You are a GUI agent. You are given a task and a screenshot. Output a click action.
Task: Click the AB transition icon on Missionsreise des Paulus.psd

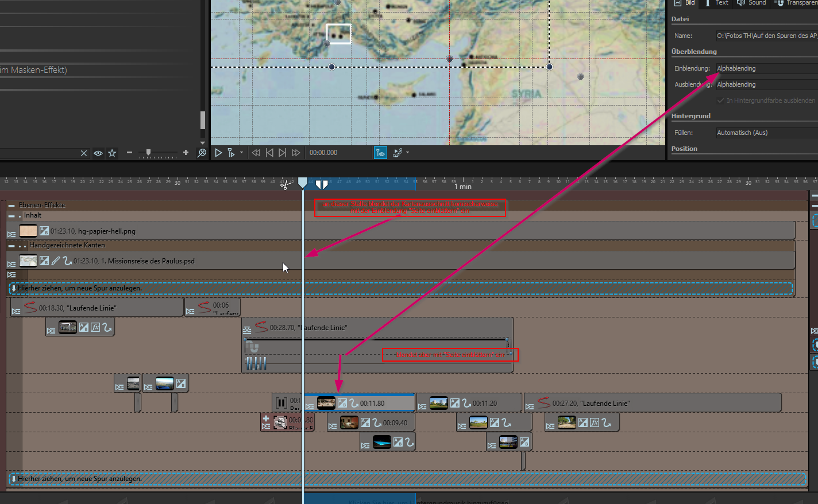pos(44,261)
